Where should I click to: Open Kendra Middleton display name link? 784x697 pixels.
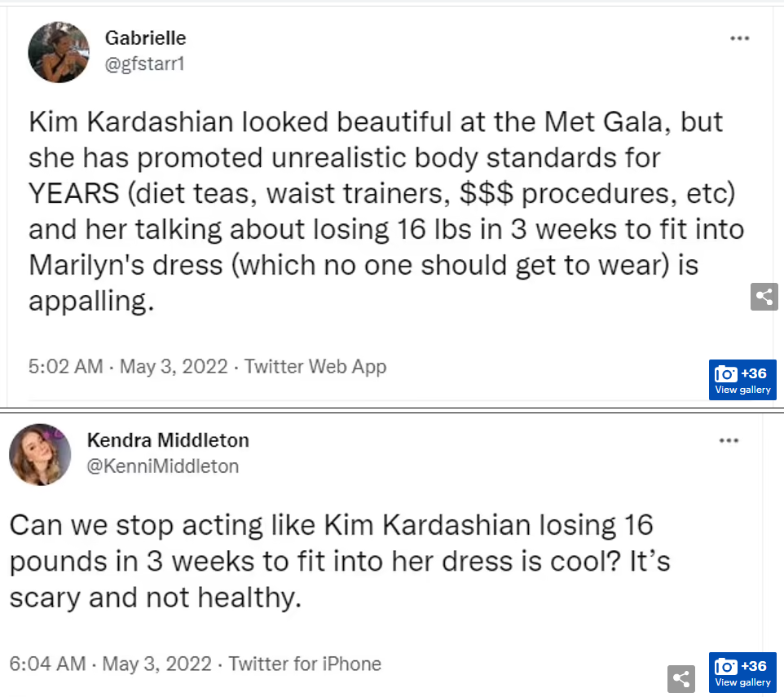click(168, 440)
